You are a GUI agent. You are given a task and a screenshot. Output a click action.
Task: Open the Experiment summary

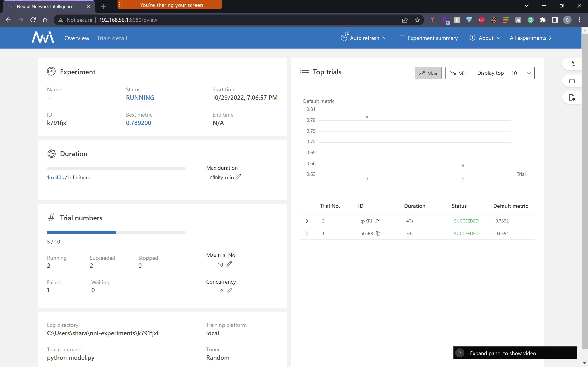428,38
